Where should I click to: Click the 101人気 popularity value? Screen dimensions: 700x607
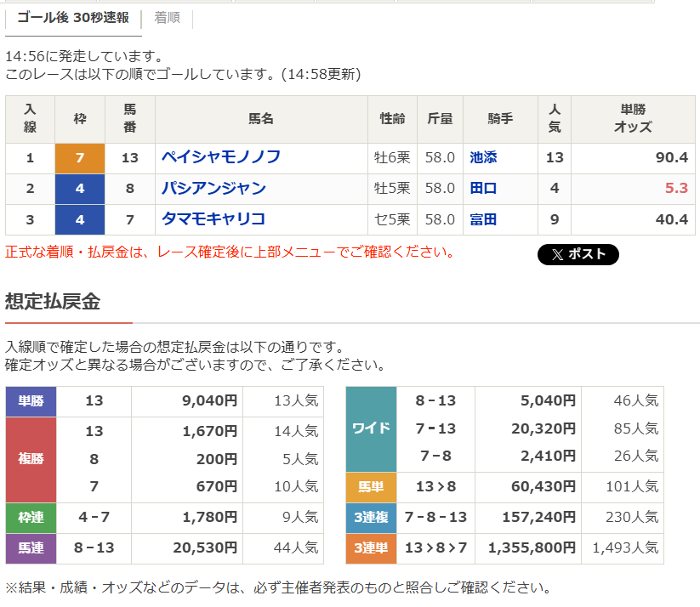[632, 486]
